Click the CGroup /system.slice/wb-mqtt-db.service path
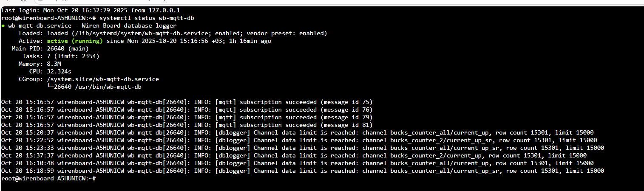 click(103, 79)
